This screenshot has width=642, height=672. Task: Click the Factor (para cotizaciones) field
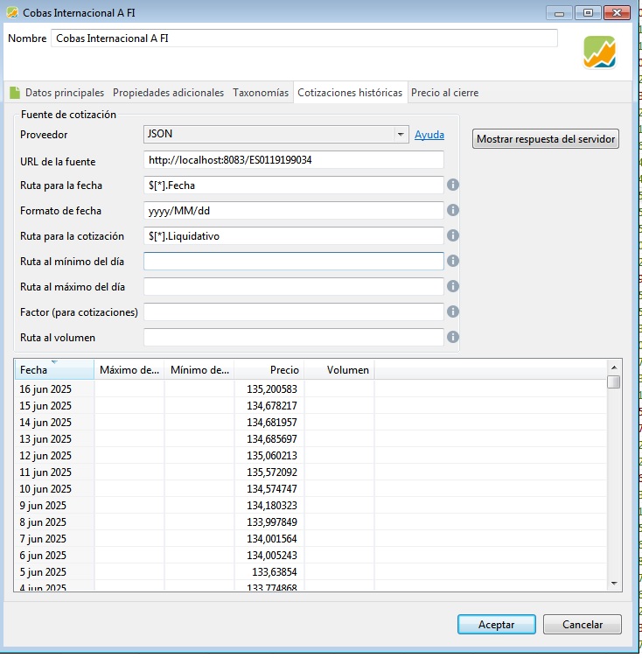pyautogui.click(x=293, y=311)
